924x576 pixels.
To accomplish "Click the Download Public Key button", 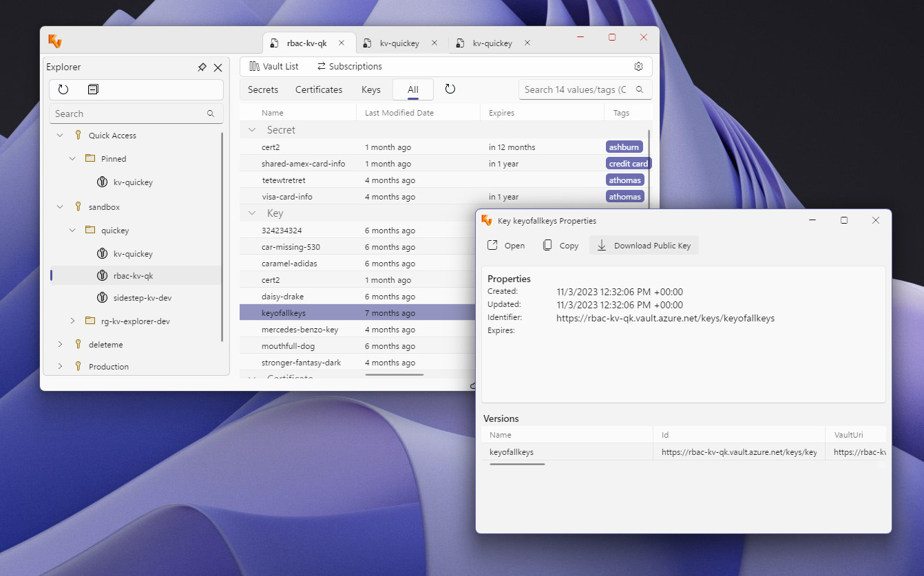I will [x=644, y=246].
